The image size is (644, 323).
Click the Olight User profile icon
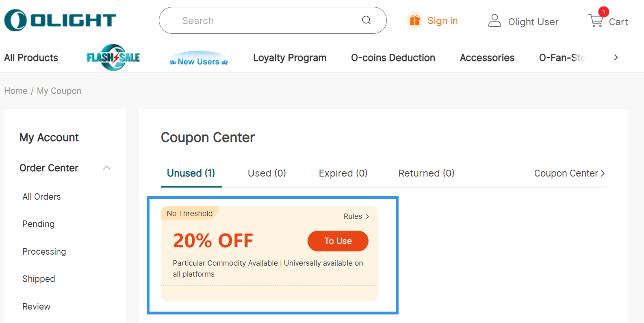tap(494, 21)
